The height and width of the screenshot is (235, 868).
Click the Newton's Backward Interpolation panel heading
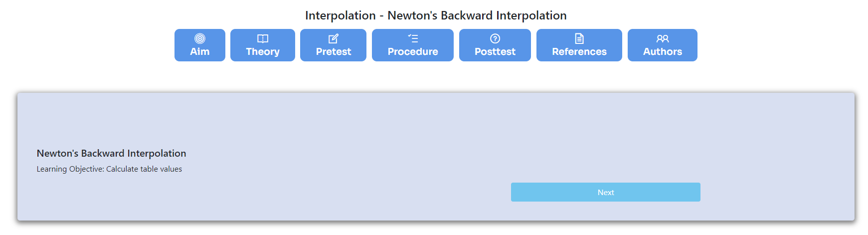[x=111, y=153]
